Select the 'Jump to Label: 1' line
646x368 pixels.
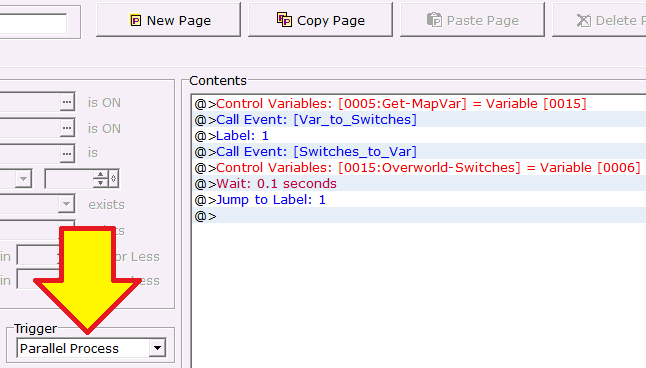pyautogui.click(x=419, y=200)
